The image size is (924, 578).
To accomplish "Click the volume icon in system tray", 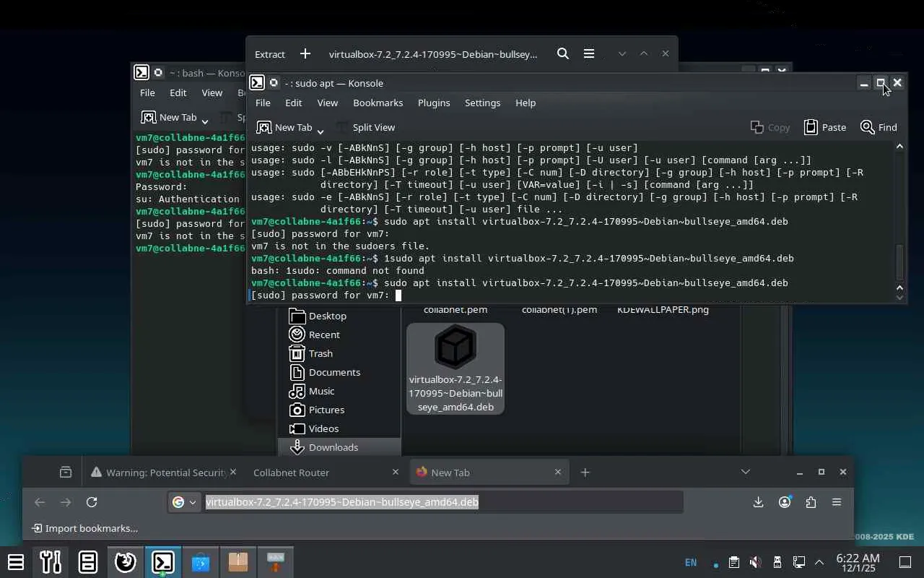I will pyautogui.click(x=755, y=562).
